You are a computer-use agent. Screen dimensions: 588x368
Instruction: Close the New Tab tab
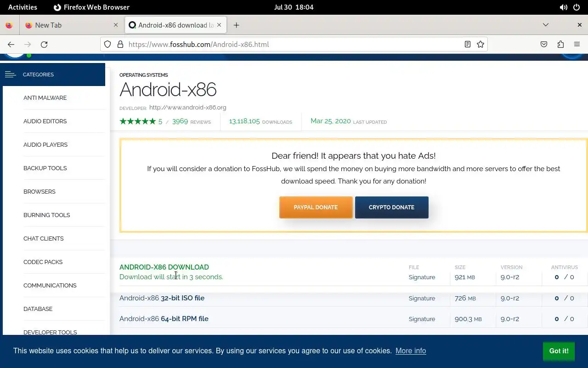point(116,25)
